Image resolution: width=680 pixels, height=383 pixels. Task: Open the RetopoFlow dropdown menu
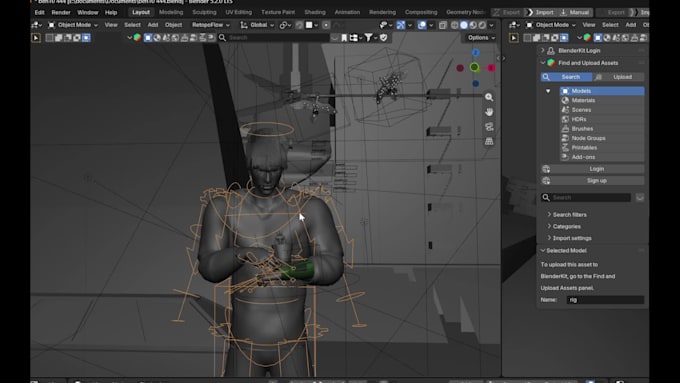click(x=211, y=25)
